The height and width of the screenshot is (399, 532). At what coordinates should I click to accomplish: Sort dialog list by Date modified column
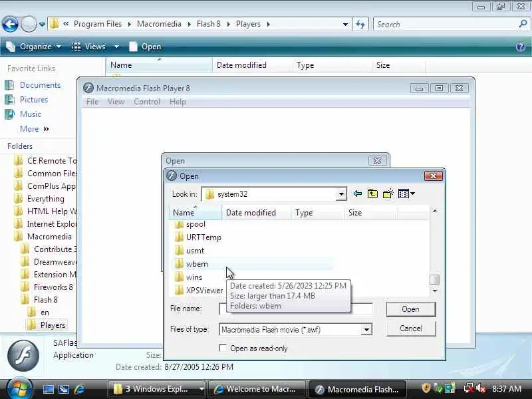[256, 213]
